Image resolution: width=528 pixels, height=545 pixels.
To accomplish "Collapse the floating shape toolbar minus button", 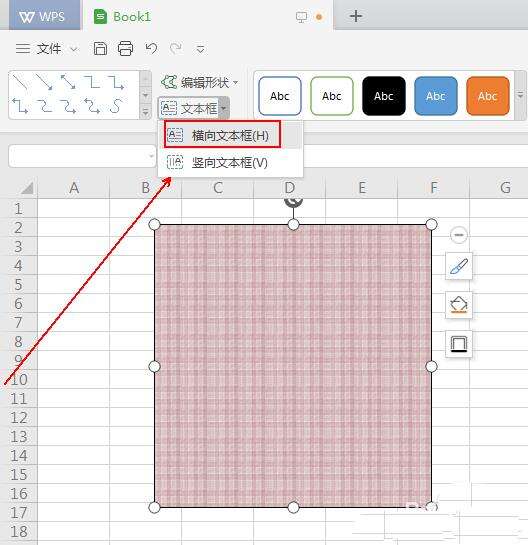I will tap(458, 235).
